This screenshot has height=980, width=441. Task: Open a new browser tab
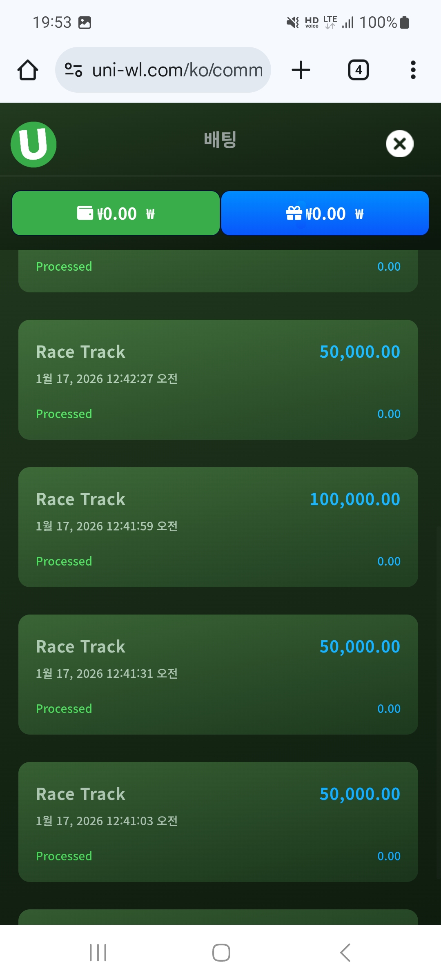(301, 70)
